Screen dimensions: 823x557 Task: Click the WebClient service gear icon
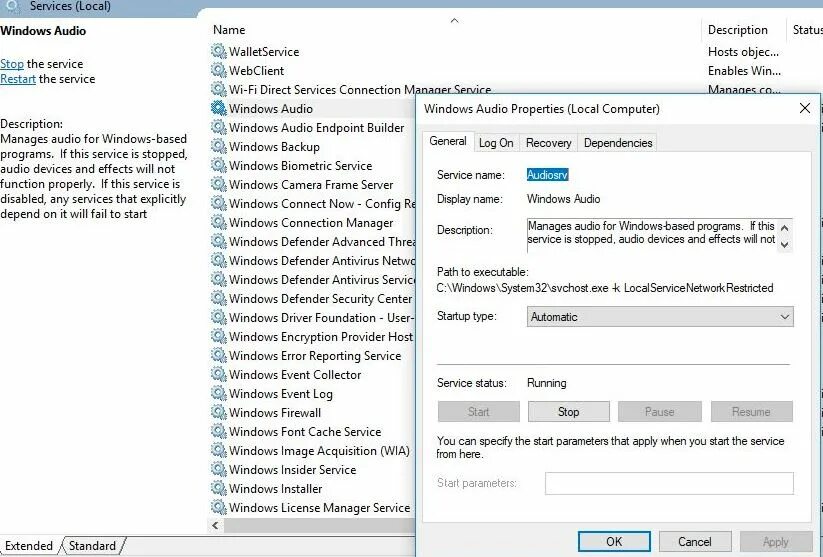(x=218, y=70)
